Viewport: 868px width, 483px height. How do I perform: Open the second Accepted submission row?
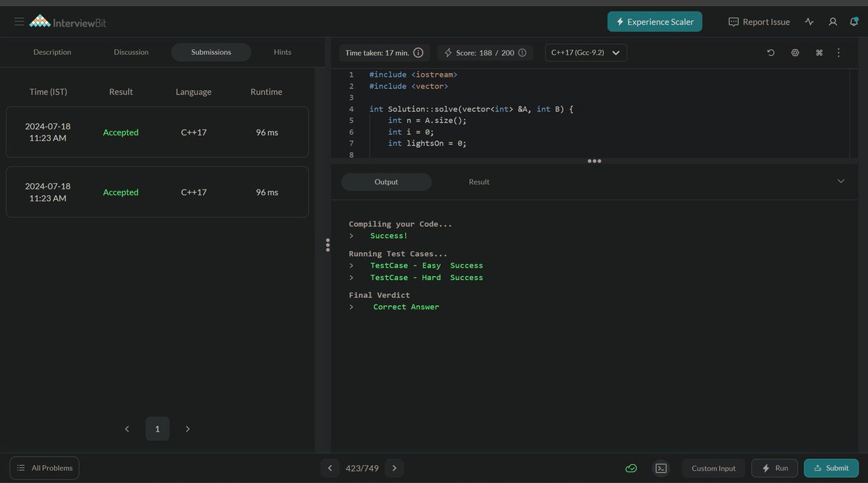[x=157, y=192]
